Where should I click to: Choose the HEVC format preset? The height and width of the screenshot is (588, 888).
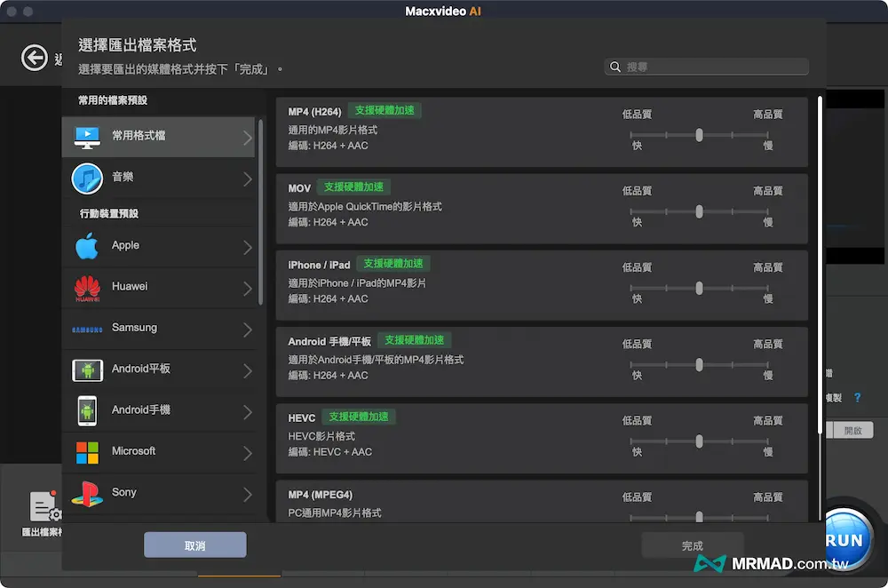pyautogui.click(x=444, y=435)
